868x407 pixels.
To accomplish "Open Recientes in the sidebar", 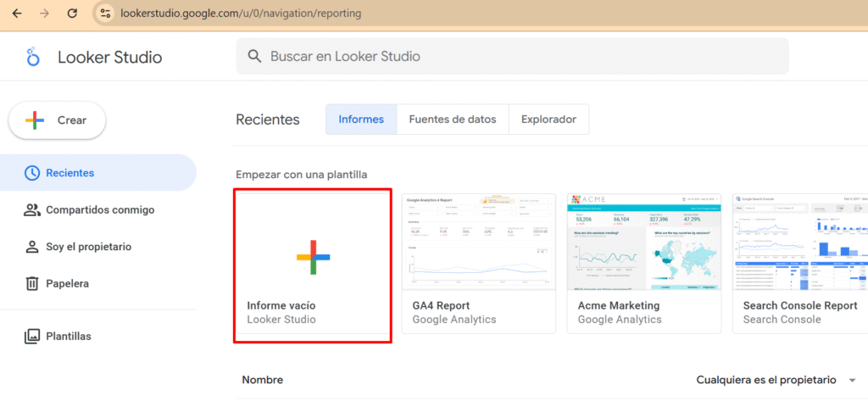I will pyautogui.click(x=98, y=173).
